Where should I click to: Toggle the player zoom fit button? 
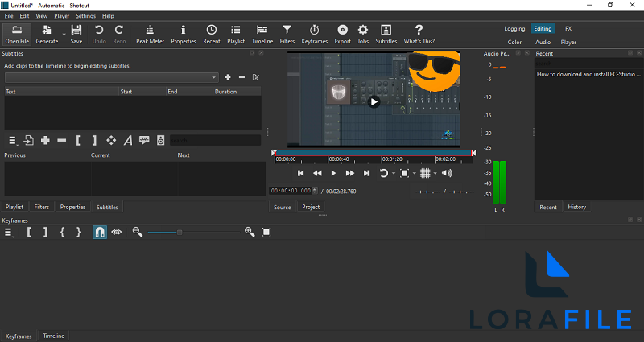[404, 173]
